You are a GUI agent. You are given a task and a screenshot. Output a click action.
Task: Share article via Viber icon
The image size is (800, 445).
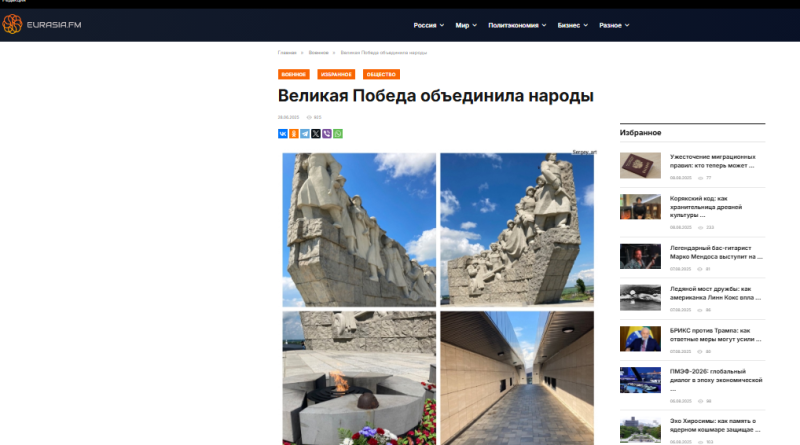327,134
